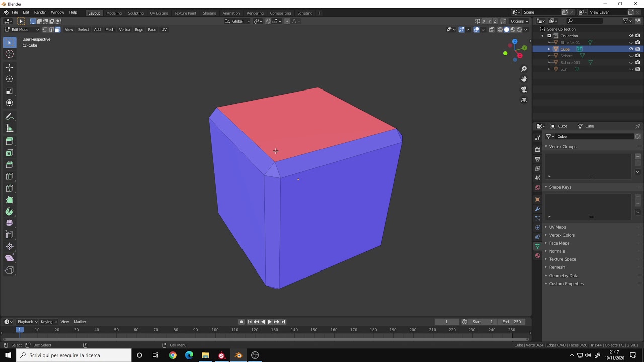The height and width of the screenshot is (362, 644).
Task: Switch to the Sculpting workspace tab
Action: pyautogui.click(x=136, y=14)
